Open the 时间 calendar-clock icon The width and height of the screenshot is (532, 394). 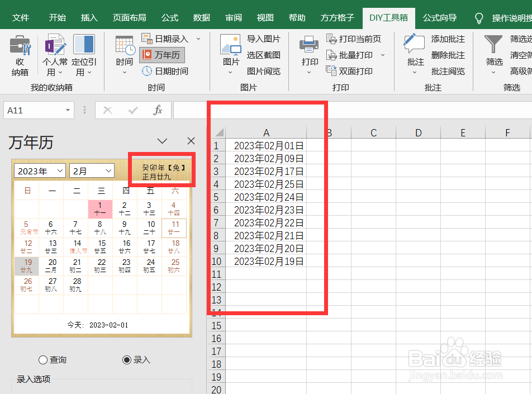[125, 45]
